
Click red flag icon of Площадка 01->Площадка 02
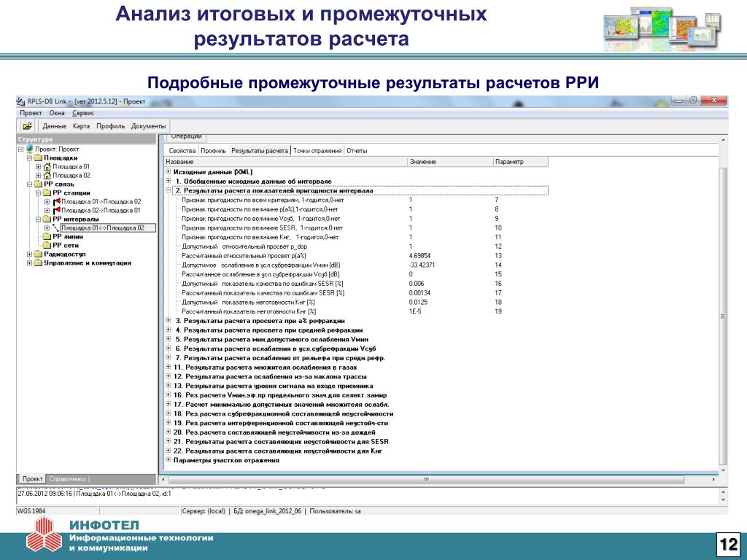point(56,202)
